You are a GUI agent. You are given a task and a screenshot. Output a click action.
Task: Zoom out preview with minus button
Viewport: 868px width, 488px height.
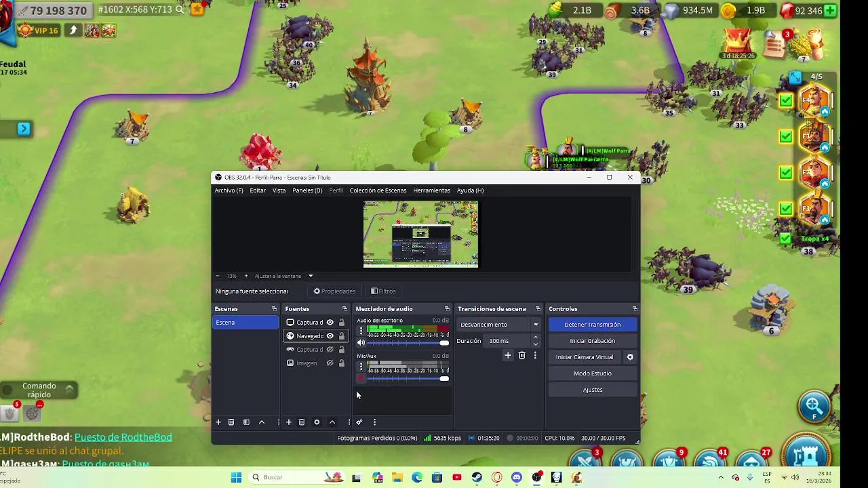(217, 276)
